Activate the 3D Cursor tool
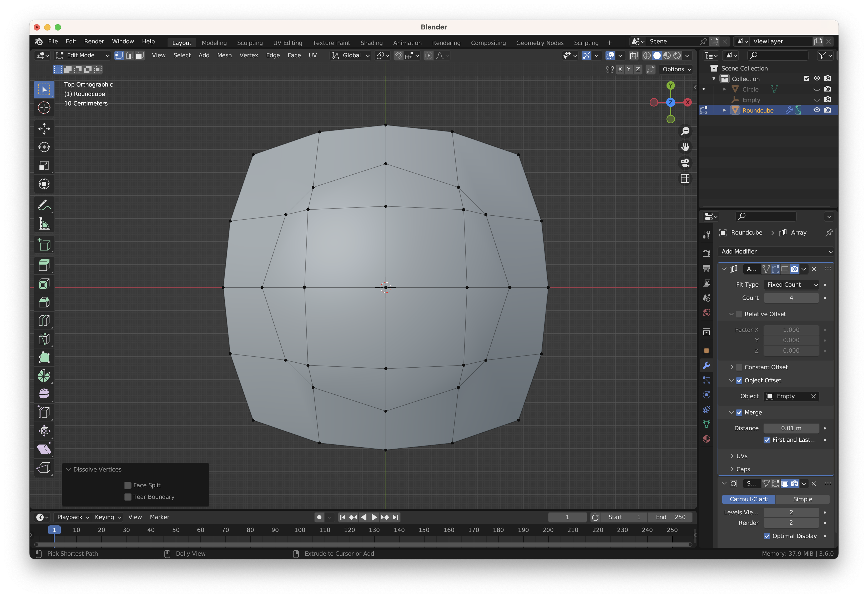This screenshot has height=598, width=868. [x=44, y=108]
